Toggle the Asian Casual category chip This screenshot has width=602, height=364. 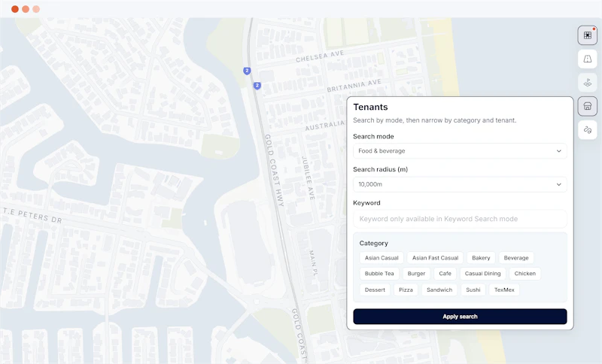tap(382, 258)
